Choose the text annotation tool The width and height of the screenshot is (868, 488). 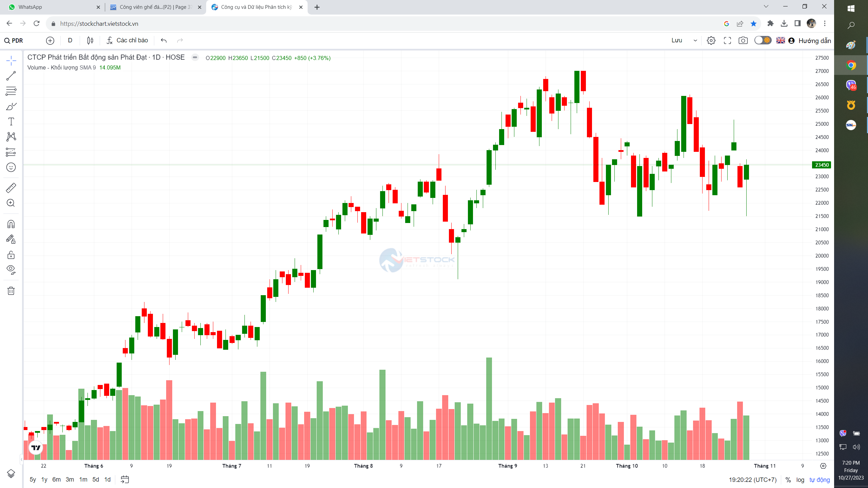[11, 121]
